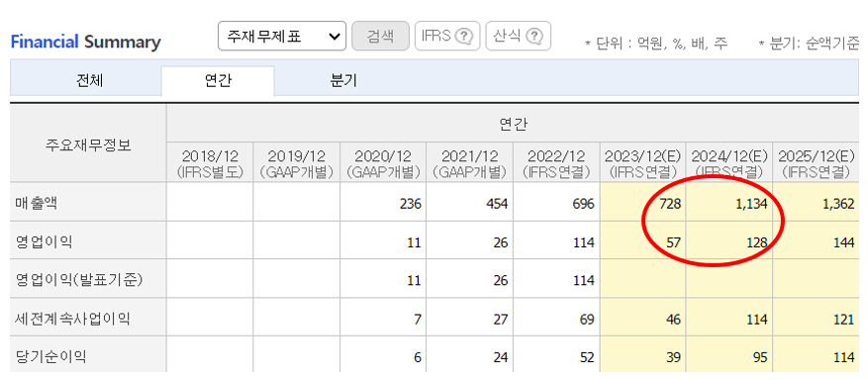The width and height of the screenshot is (868, 380).
Task: Open the 주재무제표 dropdown
Action: click(x=282, y=36)
